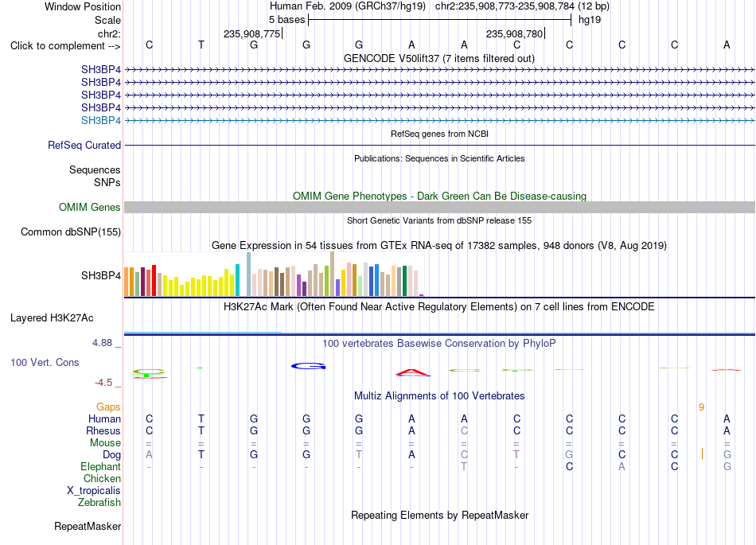This screenshot has width=756, height=545.
Task: Click the Common dbSNP(155) track label
Action: click(71, 232)
